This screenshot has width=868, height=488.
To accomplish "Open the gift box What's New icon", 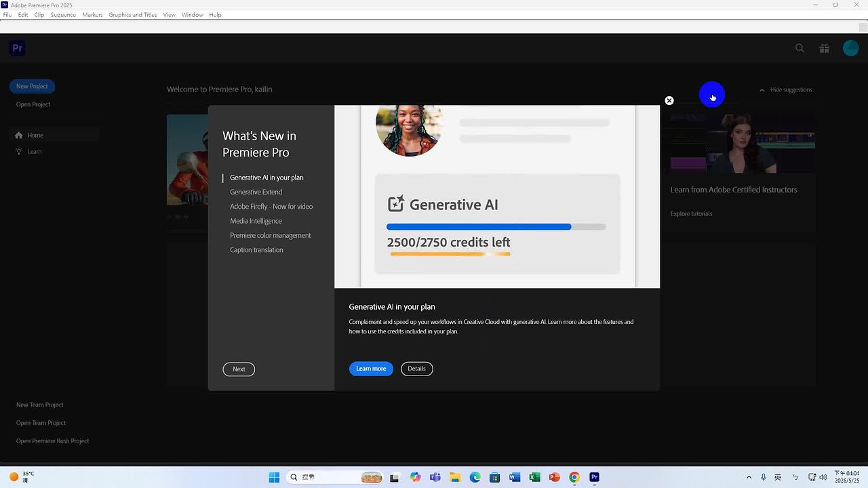I will tap(824, 48).
